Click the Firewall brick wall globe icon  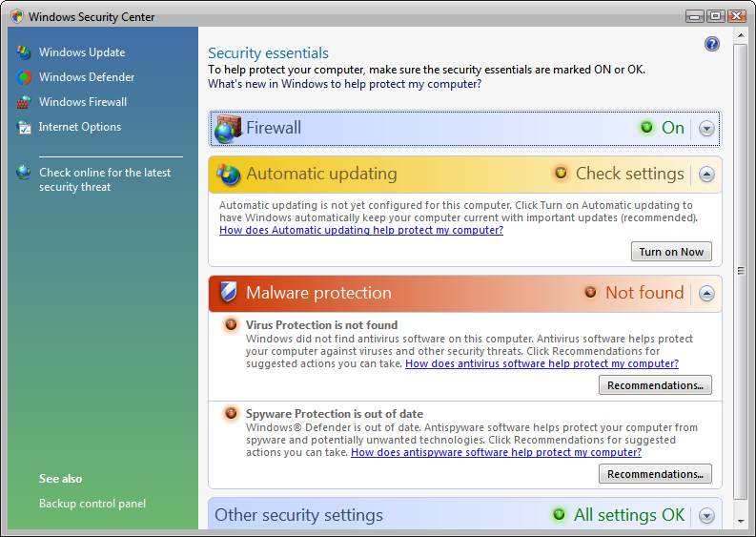click(227, 128)
